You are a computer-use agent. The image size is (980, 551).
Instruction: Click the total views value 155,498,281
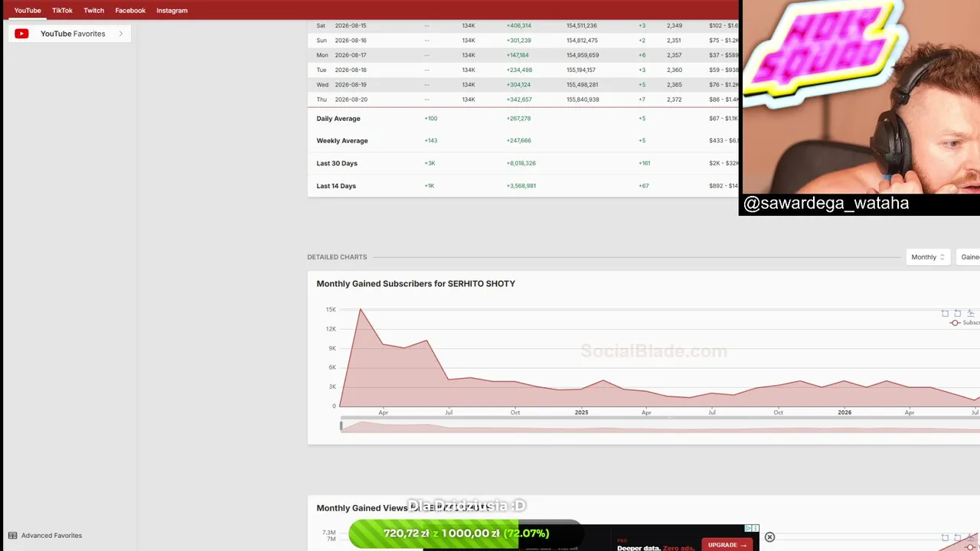tap(582, 85)
